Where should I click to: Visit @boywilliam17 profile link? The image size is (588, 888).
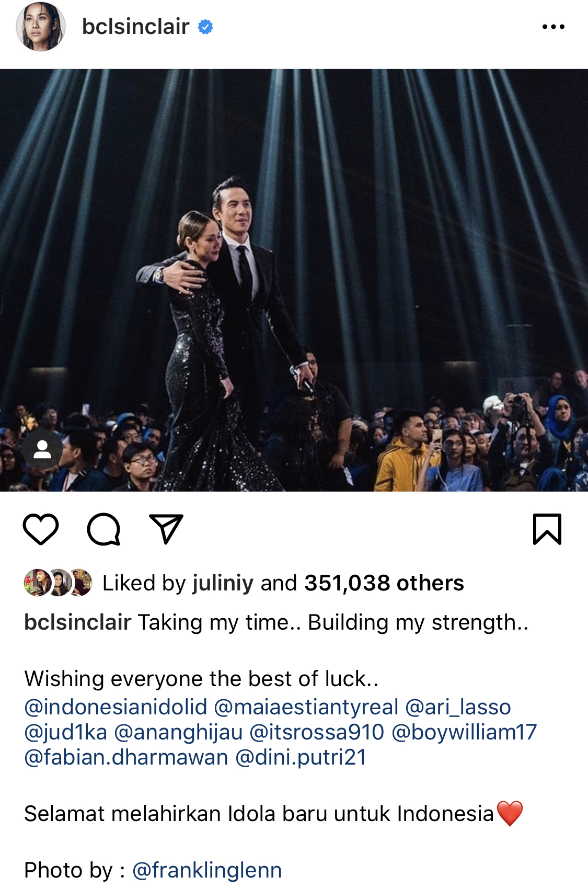[x=464, y=732]
